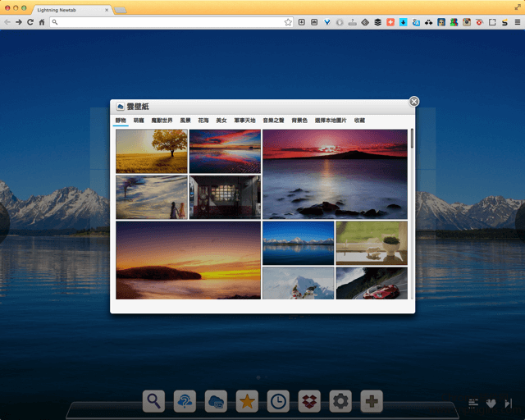Click the wallpaper list scrollbar handle

pyautogui.click(x=412, y=139)
